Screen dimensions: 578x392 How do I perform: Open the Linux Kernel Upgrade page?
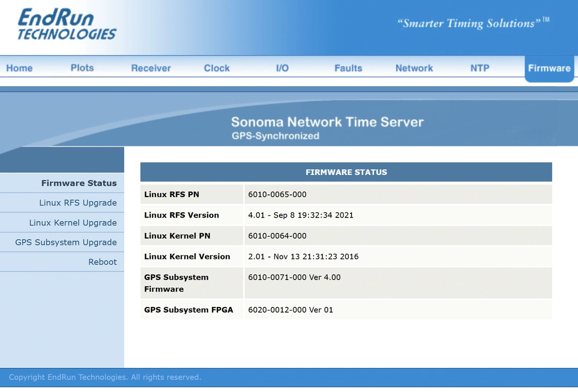pyautogui.click(x=73, y=223)
